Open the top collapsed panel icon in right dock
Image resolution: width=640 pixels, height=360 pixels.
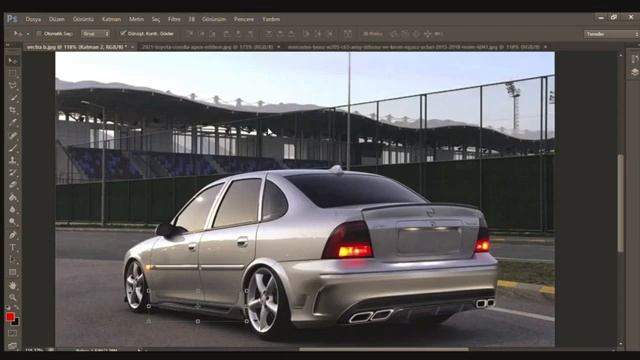coord(635,59)
